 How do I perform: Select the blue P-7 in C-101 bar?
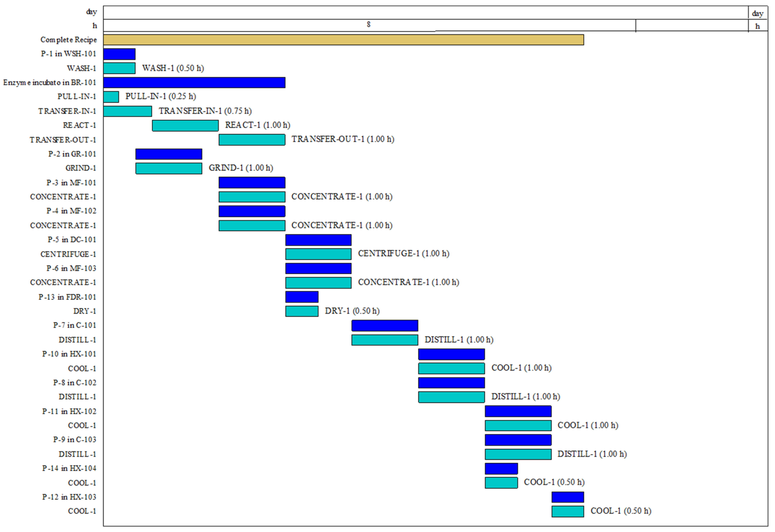click(385, 325)
